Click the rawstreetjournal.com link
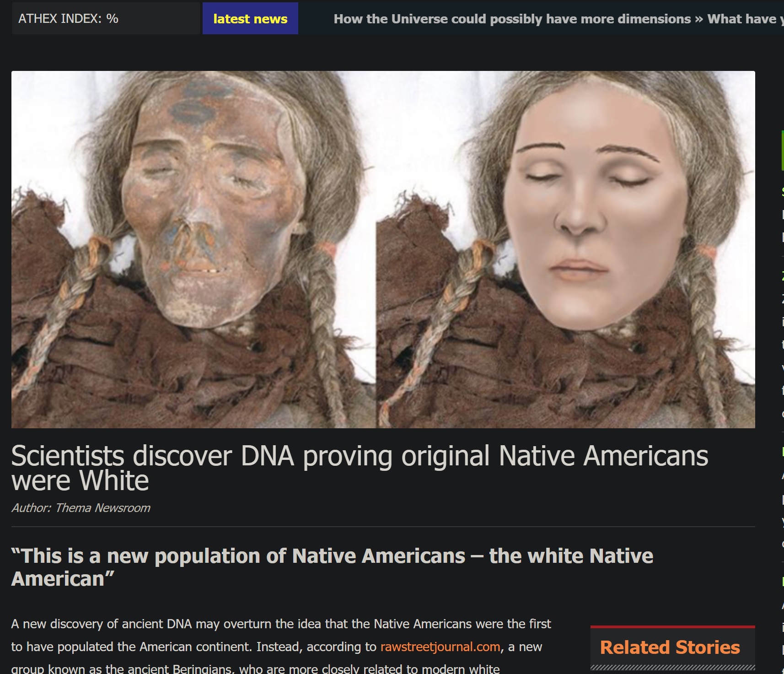 (x=440, y=647)
